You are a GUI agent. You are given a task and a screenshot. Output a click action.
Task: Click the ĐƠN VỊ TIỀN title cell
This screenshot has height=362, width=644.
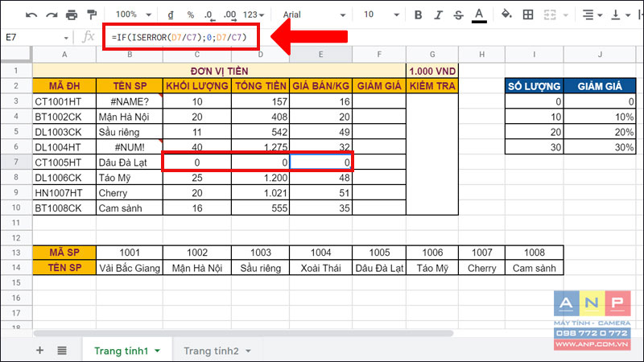(x=219, y=71)
